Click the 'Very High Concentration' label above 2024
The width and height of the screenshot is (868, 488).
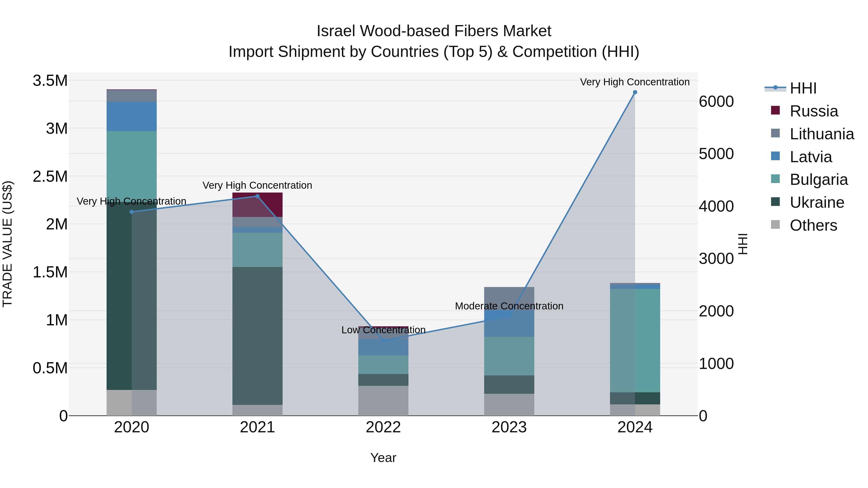coord(635,82)
